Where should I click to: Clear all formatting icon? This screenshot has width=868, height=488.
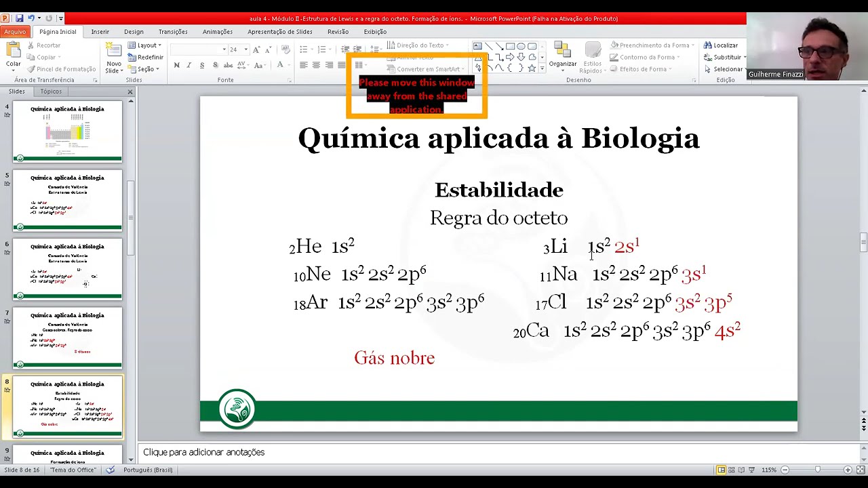coord(285,49)
